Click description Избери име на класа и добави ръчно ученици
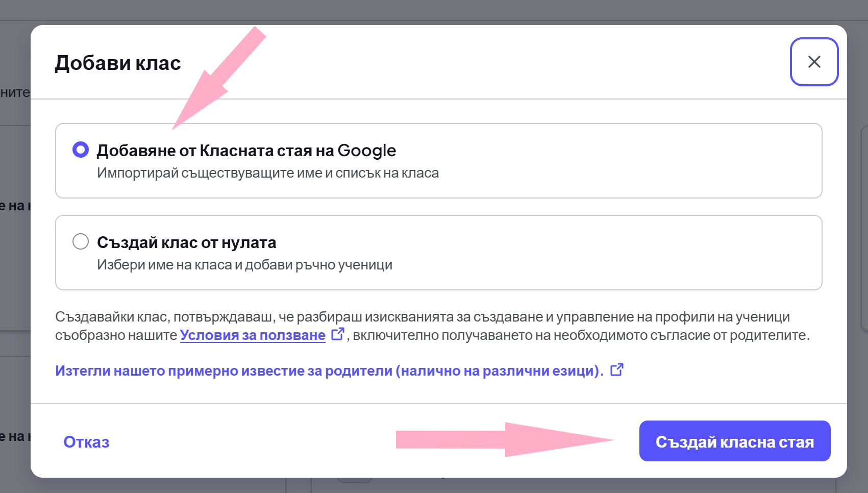 click(244, 265)
